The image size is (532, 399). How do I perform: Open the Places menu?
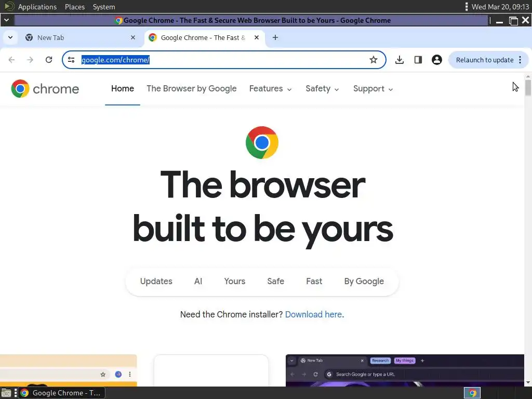75,7
